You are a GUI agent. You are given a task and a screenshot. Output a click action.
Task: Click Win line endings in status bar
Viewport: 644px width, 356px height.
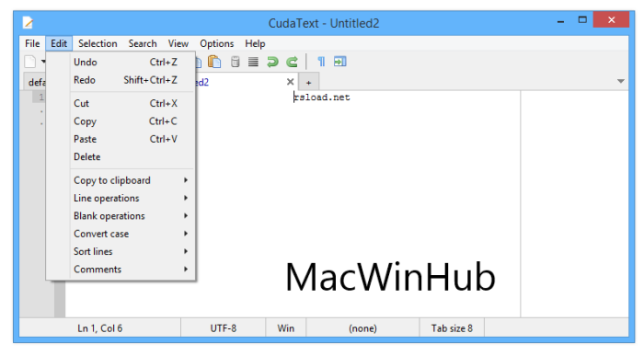point(285,328)
